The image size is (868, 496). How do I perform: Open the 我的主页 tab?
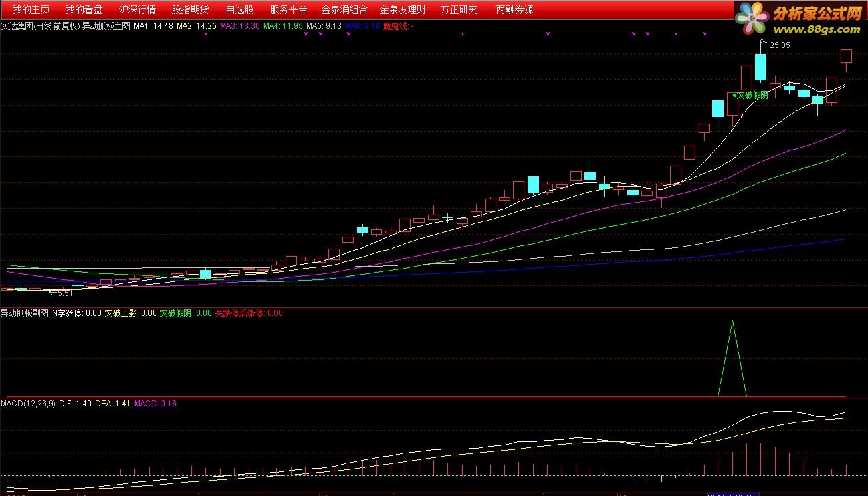click(x=31, y=10)
